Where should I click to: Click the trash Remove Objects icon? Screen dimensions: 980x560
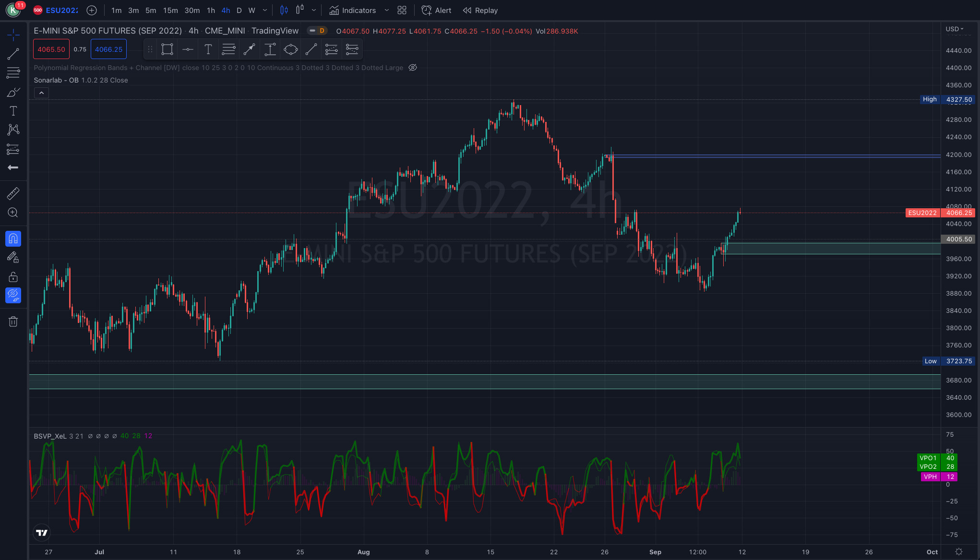[x=13, y=322]
